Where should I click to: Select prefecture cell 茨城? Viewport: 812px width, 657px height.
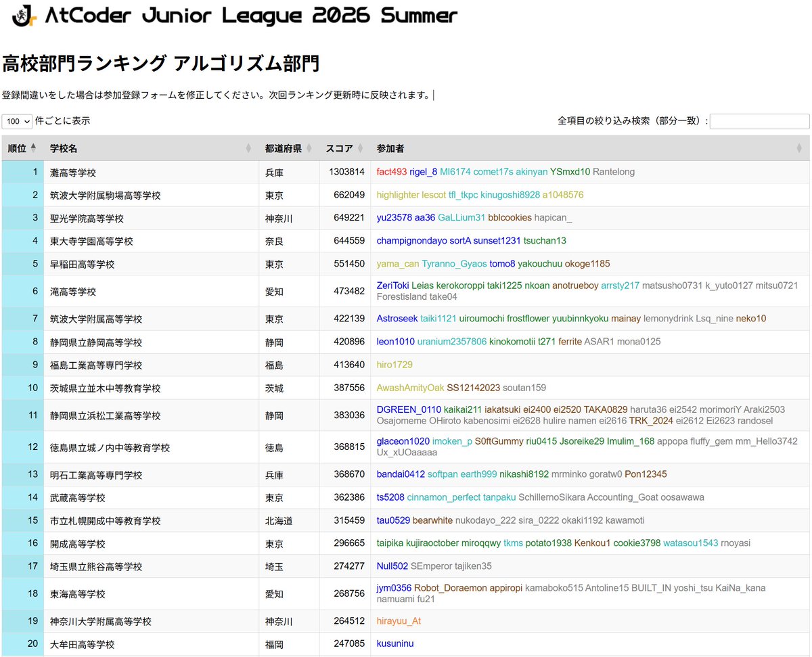(289, 388)
